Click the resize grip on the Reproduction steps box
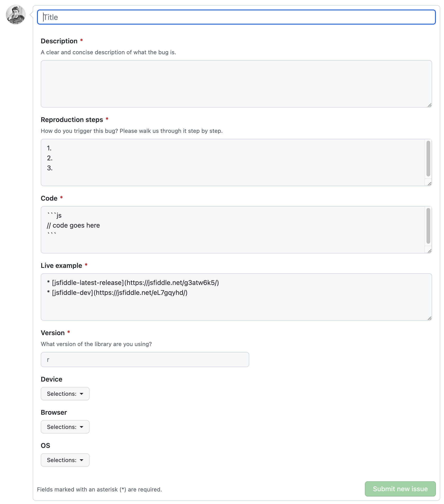Viewport: 444px width, 504px height. click(x=429, y=184)
